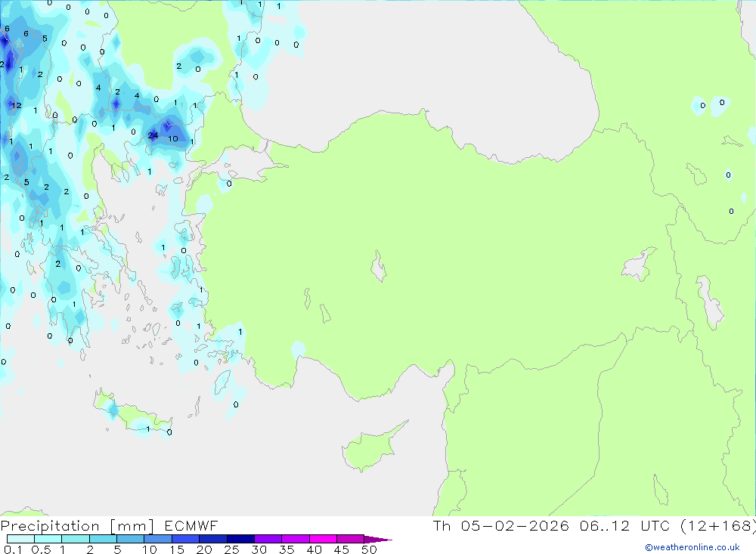
Task: Click the "ECMWF" model label
Action: coord(191,526)
